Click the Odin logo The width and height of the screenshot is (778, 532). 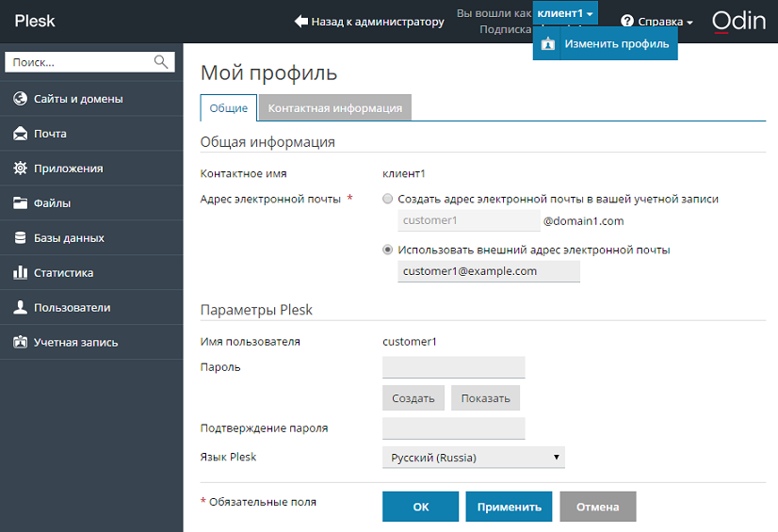click(738, 22)
